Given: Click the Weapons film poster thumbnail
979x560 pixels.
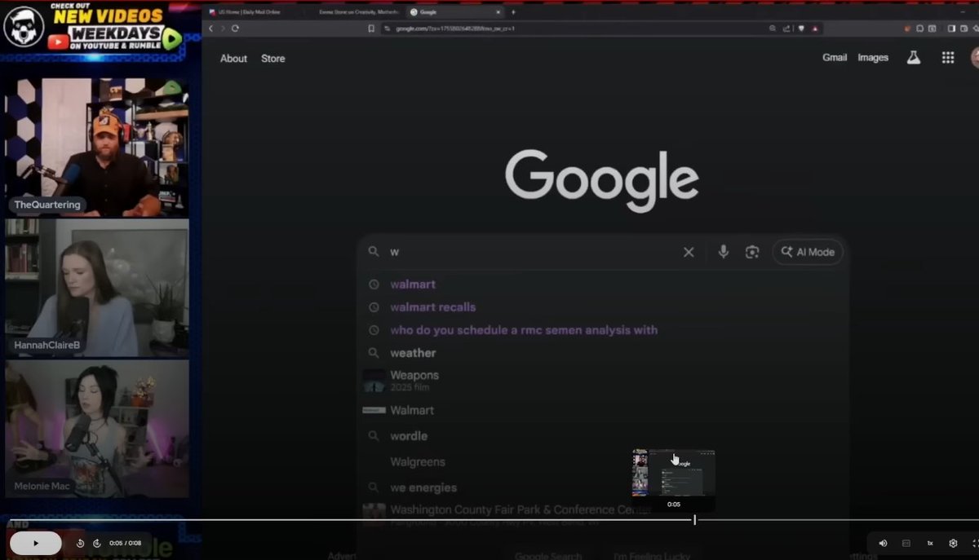Looking at the screenshot, I should [374, 381].
